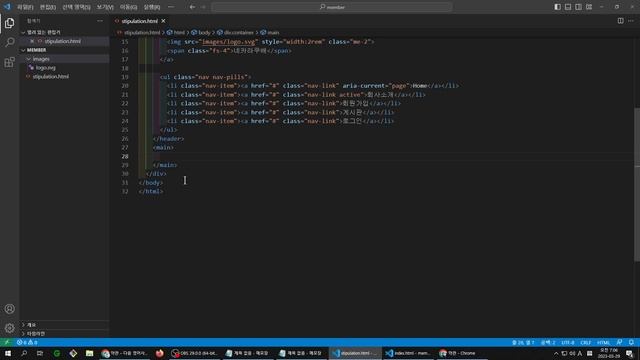Click the feedback icon in status bar
The height and width of the screenshot is (360, 640).
620,342
